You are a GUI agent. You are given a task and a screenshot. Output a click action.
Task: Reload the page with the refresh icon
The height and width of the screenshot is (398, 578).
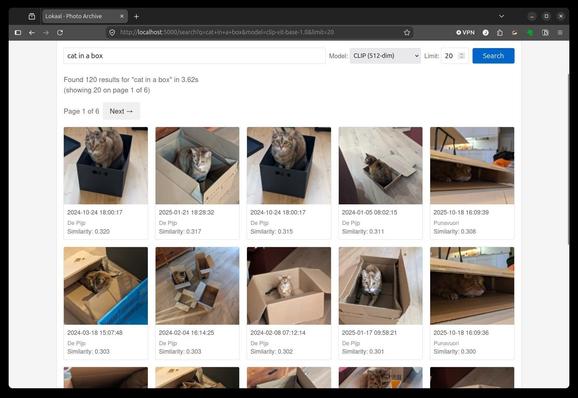pos(60,33)
